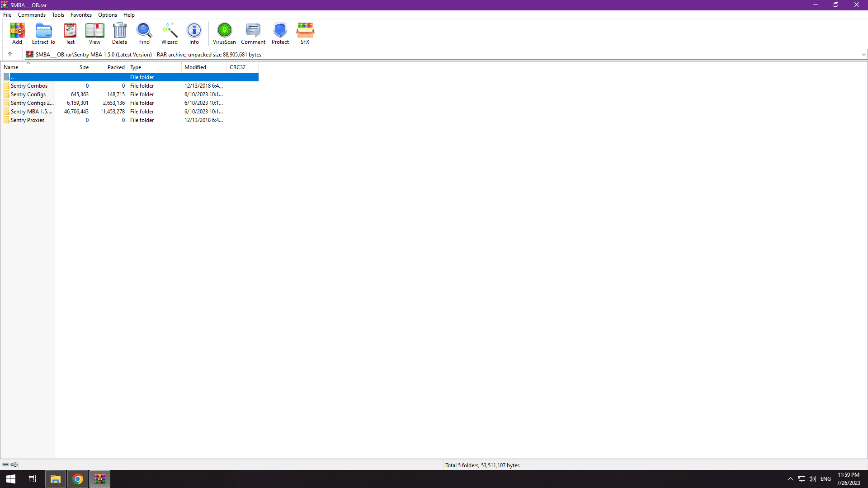Open the Options menu

click(x=108, y=15)
